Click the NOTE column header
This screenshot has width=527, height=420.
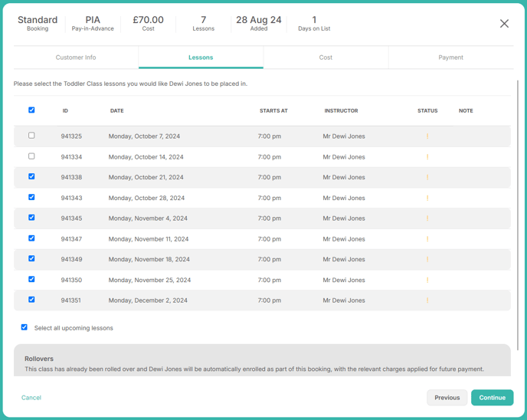(x=466, y=110)
